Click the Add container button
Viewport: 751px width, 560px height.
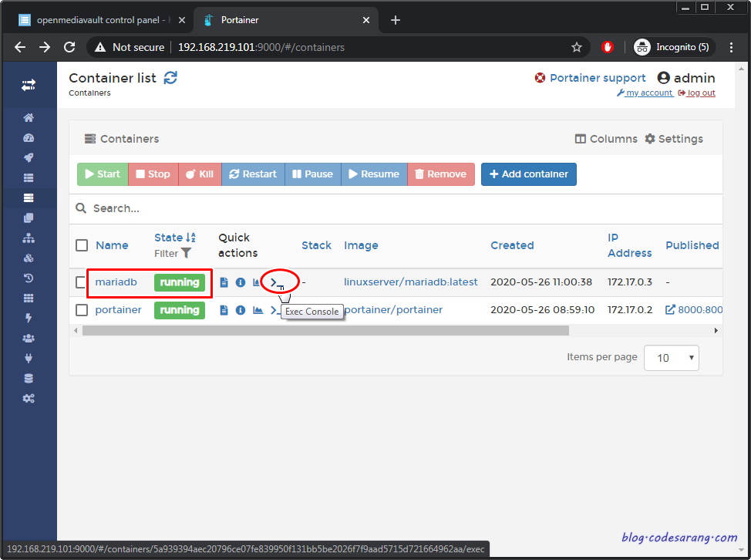coord(529,174)
